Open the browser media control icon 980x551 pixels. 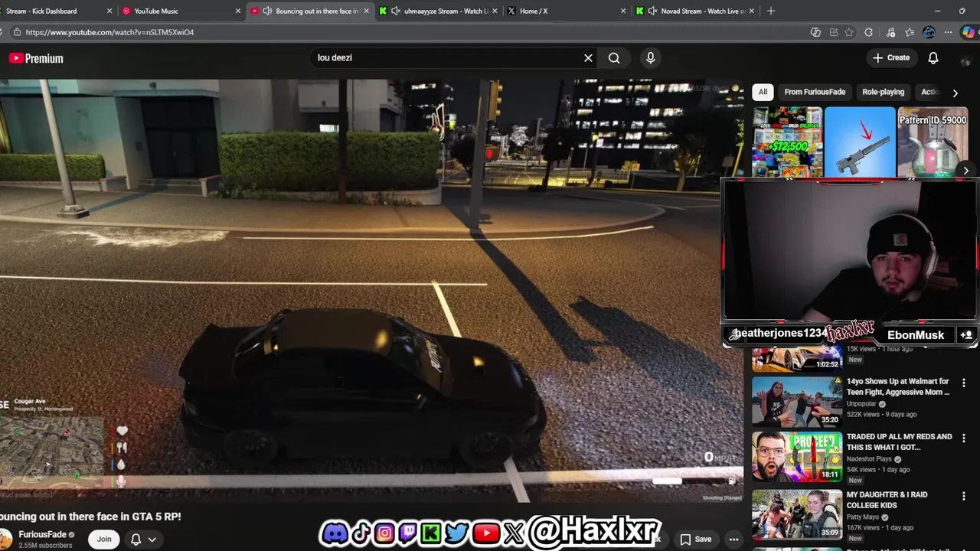pos(890,32)
